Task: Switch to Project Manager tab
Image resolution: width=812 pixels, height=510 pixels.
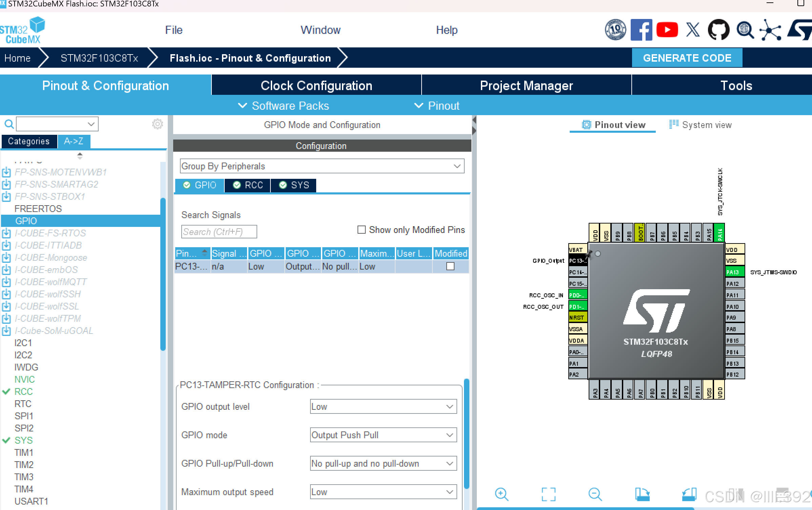Action: tap(526, 85)
